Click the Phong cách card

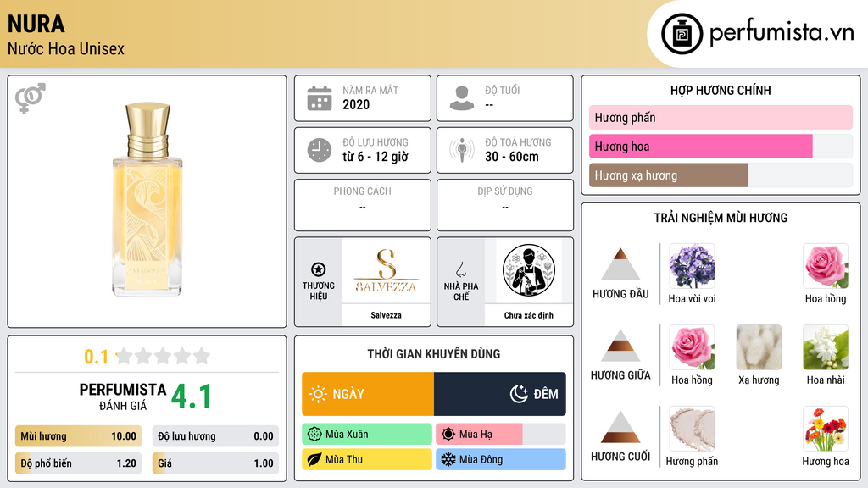tap(362, 205)
